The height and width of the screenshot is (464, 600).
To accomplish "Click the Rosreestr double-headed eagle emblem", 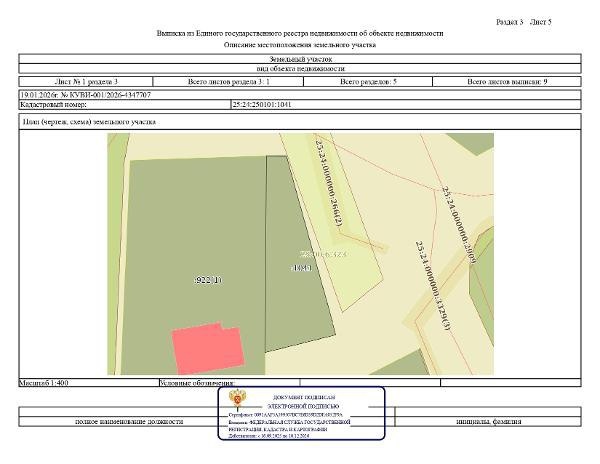I will 238,400.
